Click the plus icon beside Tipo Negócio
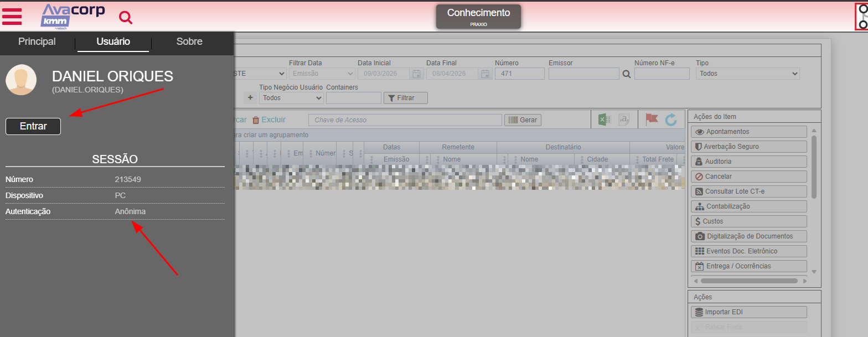868x337 pixels. 250,98
